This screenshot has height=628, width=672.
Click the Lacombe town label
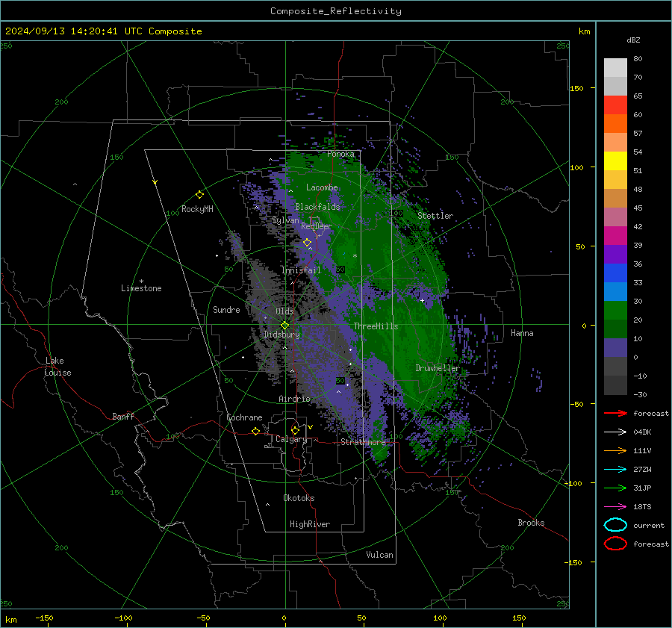(x=322, y=187)
